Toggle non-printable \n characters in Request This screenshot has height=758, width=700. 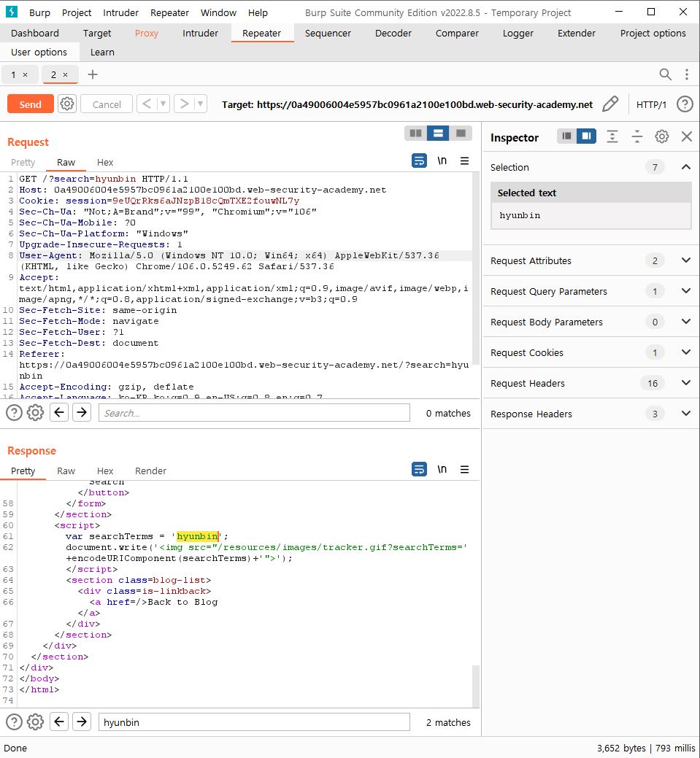pyautogui.click(x=442, y=161)
